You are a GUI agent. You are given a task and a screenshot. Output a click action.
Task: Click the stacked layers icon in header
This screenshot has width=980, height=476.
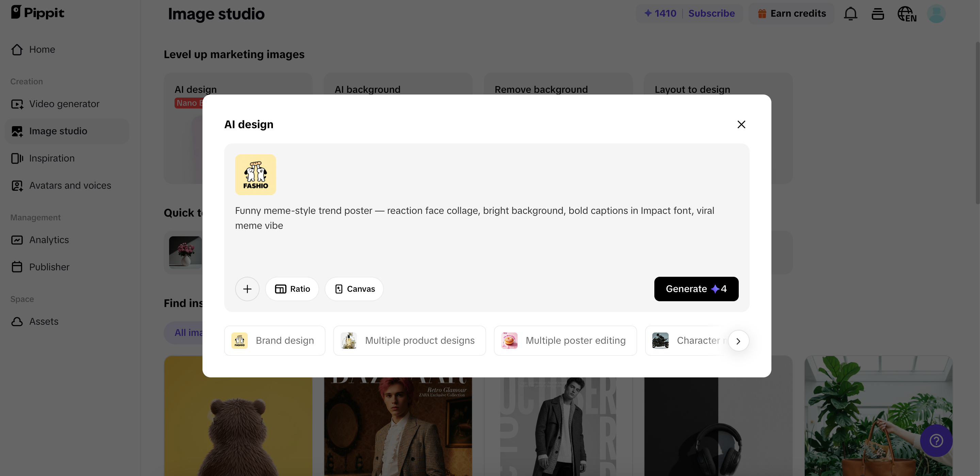pyautogui.click(x=878, y=14)
